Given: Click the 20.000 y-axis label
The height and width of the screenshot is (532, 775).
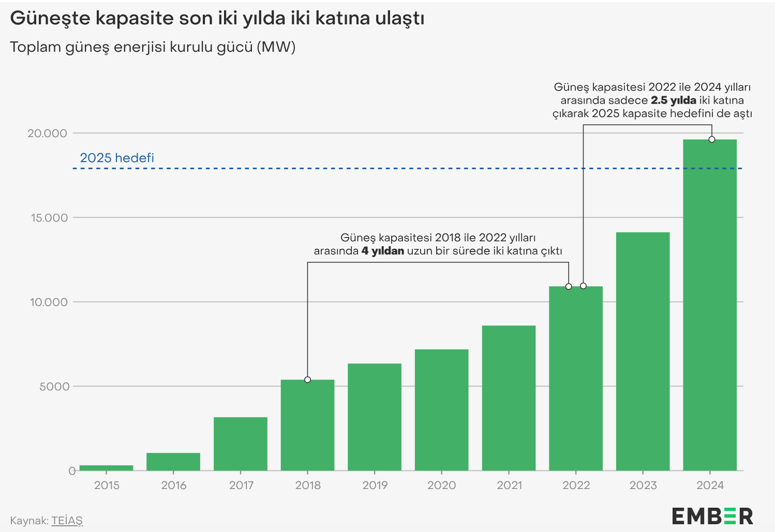Looking at the screenshot, I should click(x=48, y=133).
